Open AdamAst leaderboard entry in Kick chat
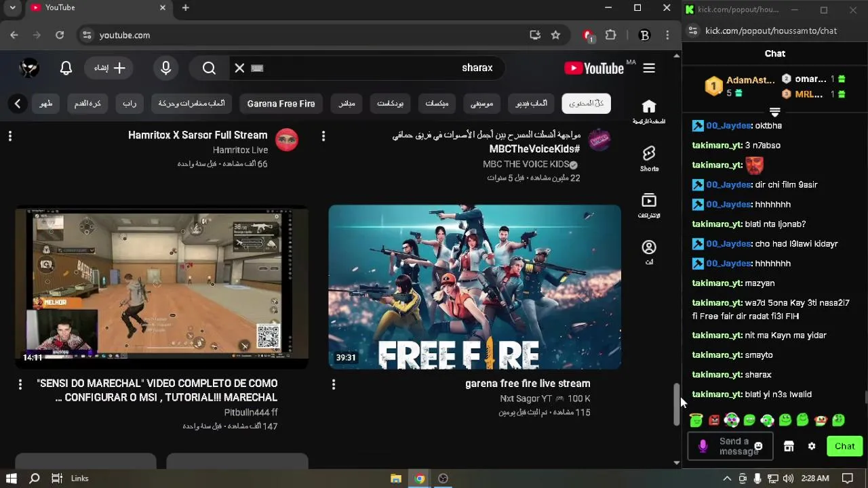The image size is (868, 488). click(740, 86)
